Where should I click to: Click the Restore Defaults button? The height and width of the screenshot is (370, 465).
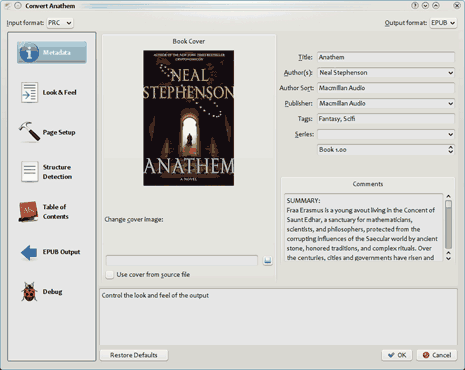(x=134, y=355)
